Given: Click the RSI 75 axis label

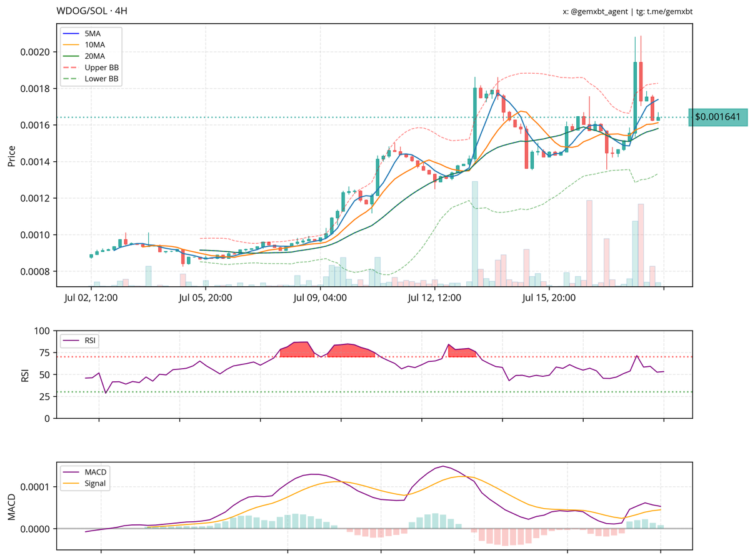Looking at the screenshot, I should [45, 352].
